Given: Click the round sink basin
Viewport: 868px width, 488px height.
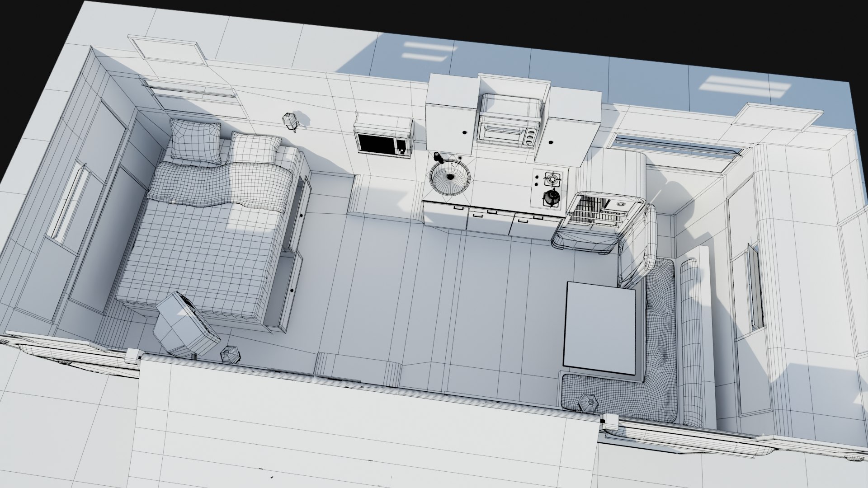Looking at the screenshot, I should [x=450, y=177].
